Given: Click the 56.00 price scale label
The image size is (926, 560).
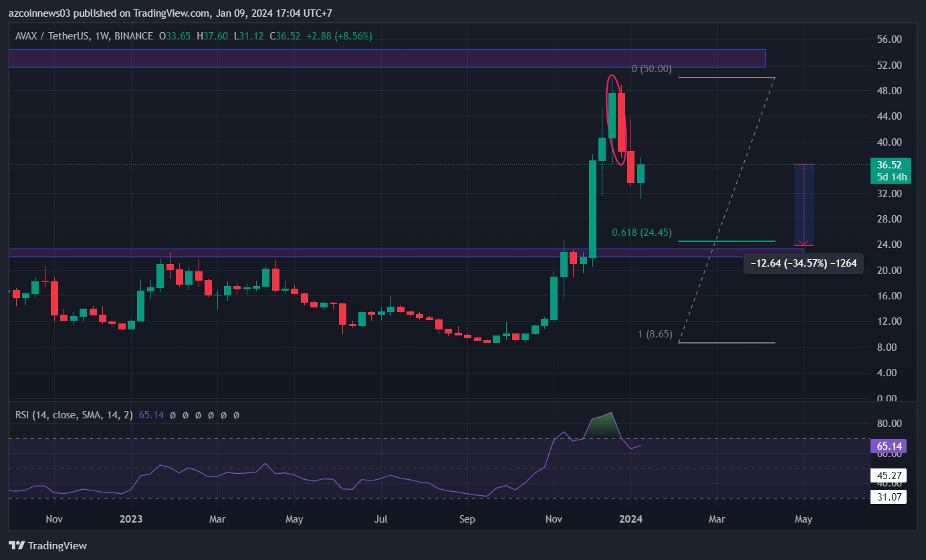Looking at the screenshot, I should click(x=890, y=39).
